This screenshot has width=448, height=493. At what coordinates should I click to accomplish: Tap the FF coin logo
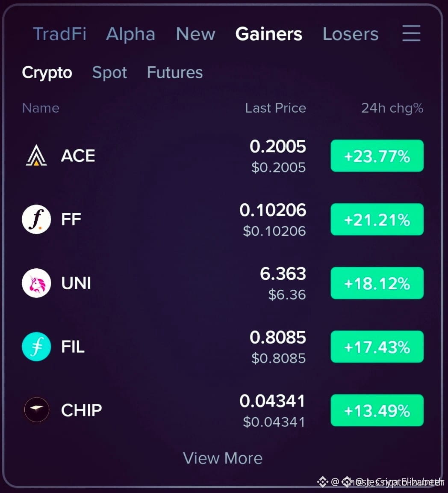click(x=36, y=219)
